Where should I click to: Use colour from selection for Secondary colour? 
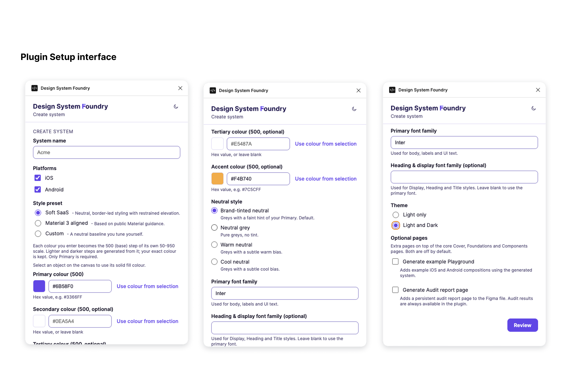[148, 321]
